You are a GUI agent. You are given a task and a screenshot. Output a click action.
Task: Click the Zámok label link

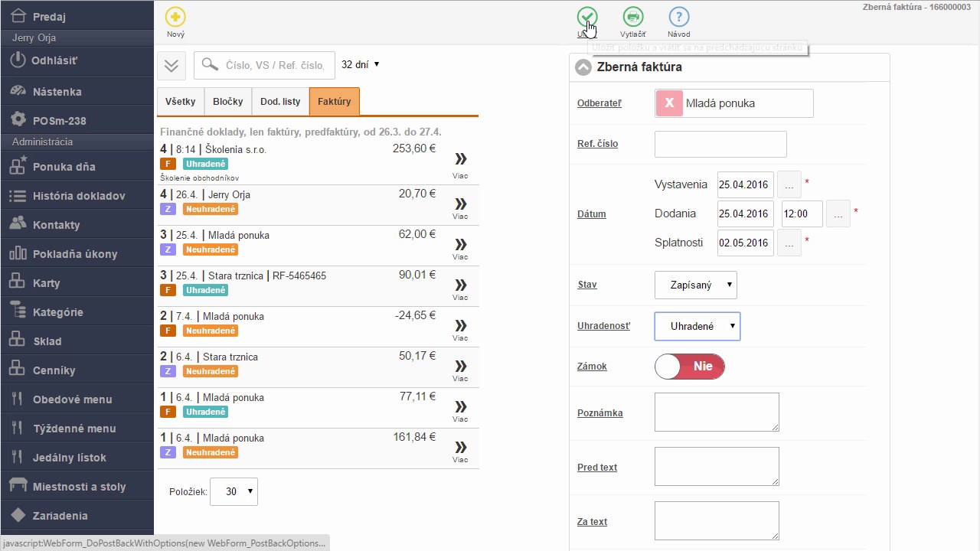[x=592, y=367]
